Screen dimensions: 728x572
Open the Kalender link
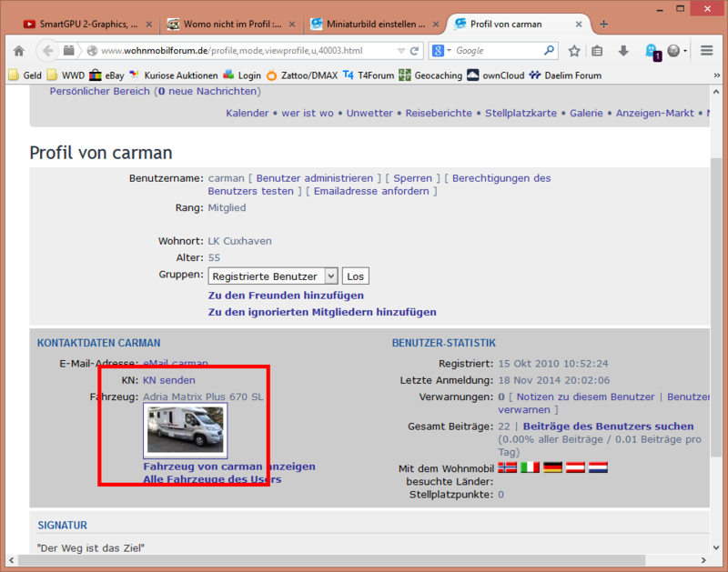coord(247,113)
